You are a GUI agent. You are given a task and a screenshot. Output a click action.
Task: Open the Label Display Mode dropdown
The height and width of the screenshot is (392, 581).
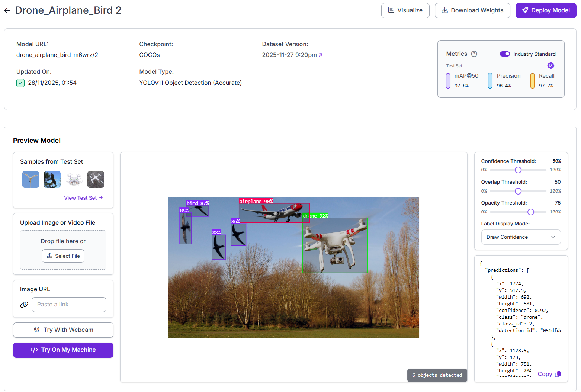(521, 237)
